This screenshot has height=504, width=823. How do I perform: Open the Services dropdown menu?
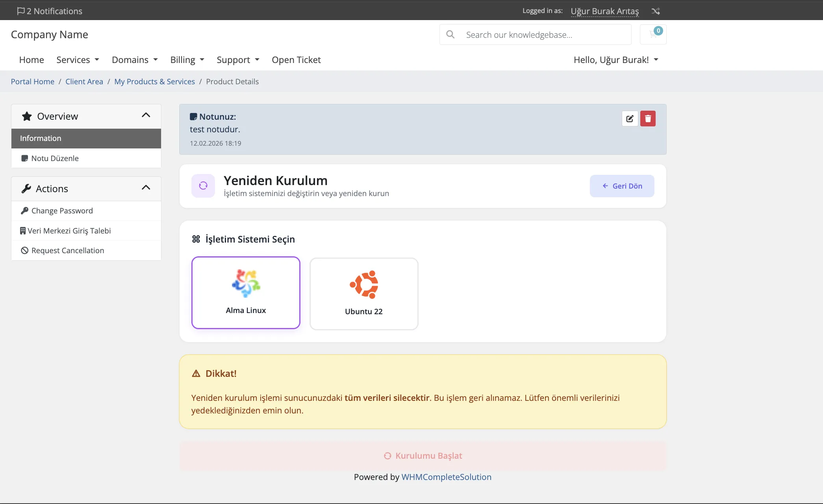click(x=78, y=60)
